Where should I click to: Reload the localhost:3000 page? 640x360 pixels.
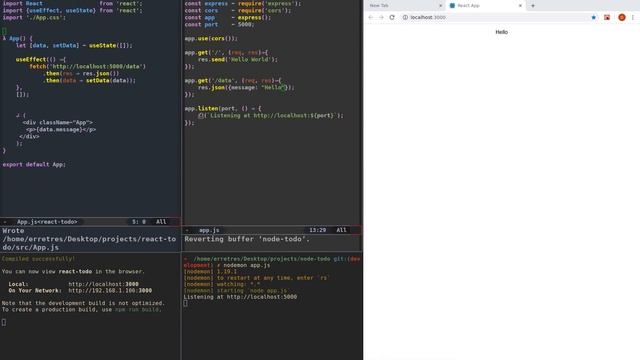coord(392,17)
